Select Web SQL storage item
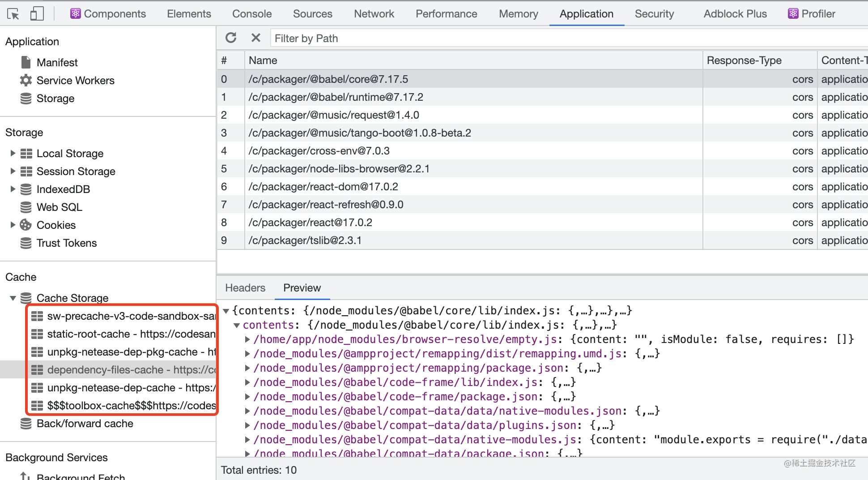This screenshot has width=868, height=480. [x=59, y=207]
